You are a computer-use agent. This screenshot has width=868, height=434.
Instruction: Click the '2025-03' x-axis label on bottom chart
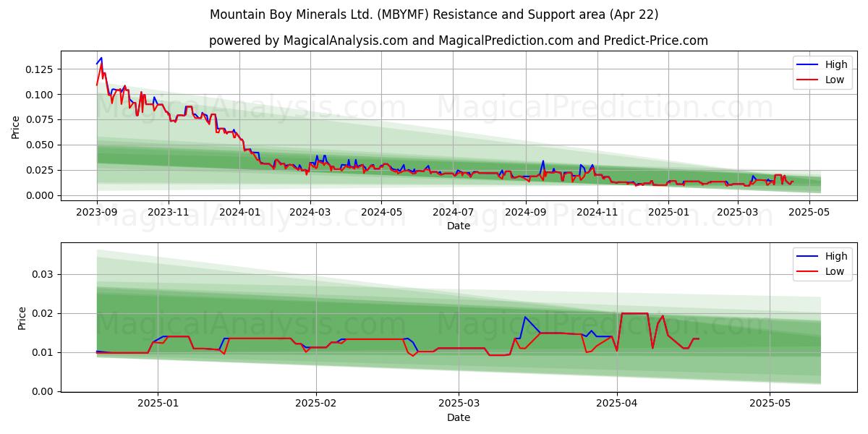[459, 404]
